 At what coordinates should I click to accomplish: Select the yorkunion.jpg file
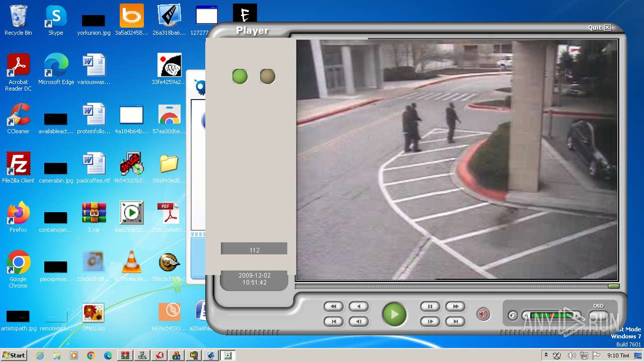tap(94, 24)
